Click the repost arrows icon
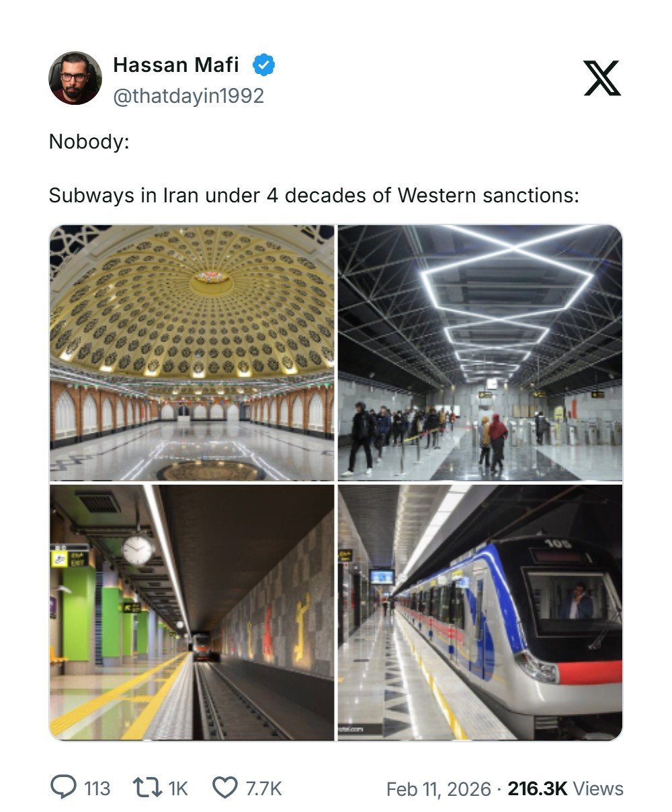Viewport: 672px width, 812px height. [145, 787]
